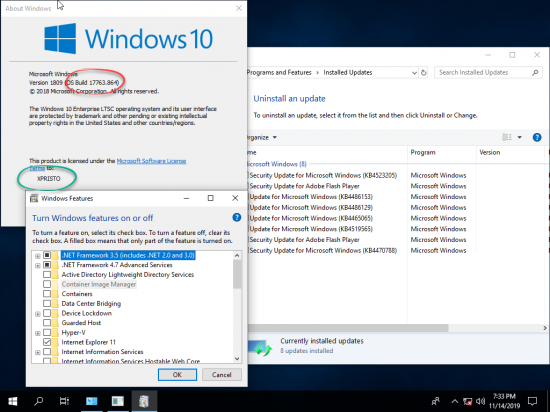The image size is (550, 412).
Task: Click the features list scrollbar thumb
Action: [x=237, y=275]
